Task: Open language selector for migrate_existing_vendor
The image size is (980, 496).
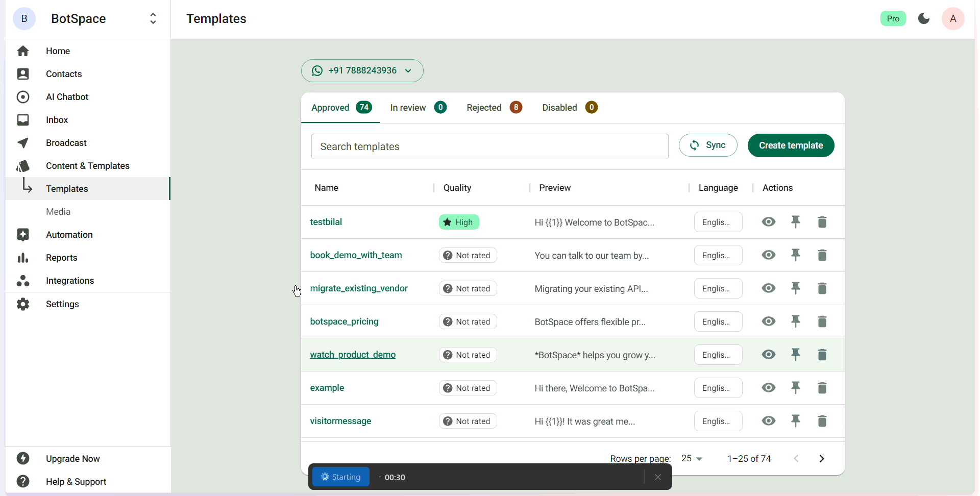Action: pyautogui.click(x=718, y=288)
